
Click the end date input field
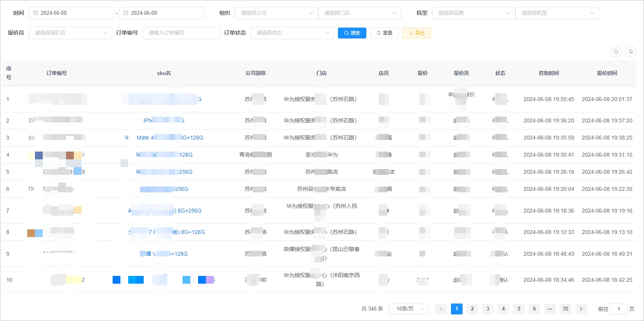(162, 13)
